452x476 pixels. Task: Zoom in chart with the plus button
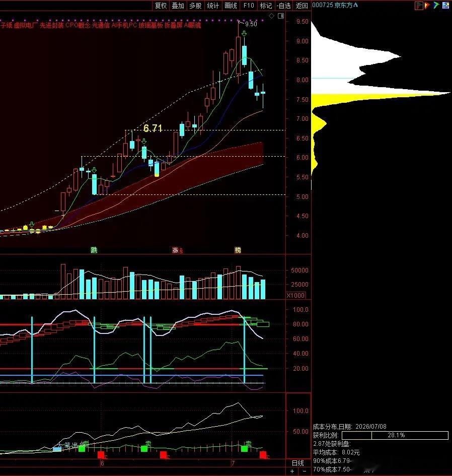(292, 471)
